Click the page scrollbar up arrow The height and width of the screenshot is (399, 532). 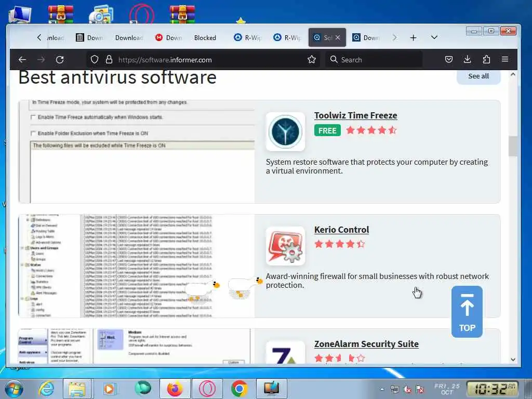(x=513, y=74)
